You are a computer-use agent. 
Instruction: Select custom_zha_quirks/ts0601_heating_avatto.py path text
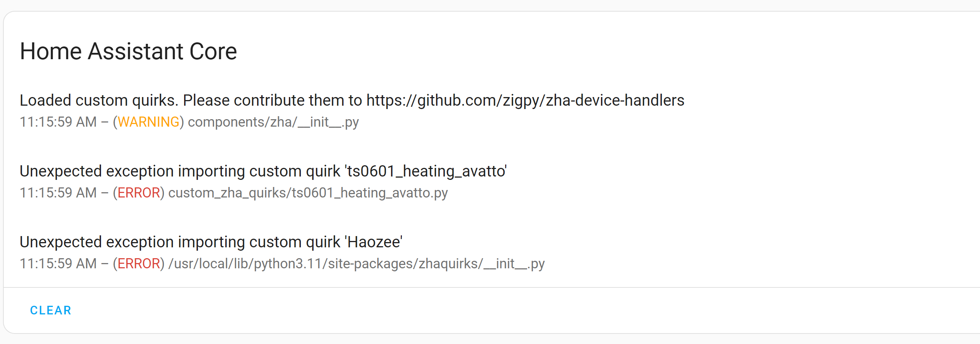(x=308, y=193)
